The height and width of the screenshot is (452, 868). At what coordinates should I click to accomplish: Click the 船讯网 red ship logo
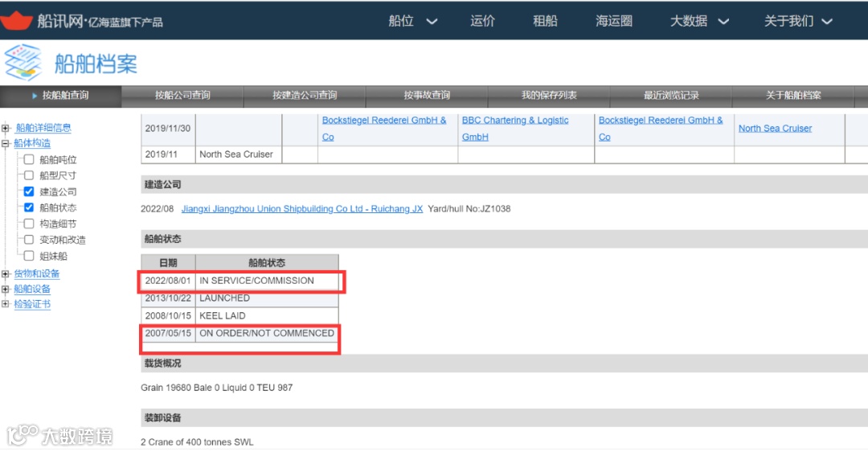tap(16, 20)
